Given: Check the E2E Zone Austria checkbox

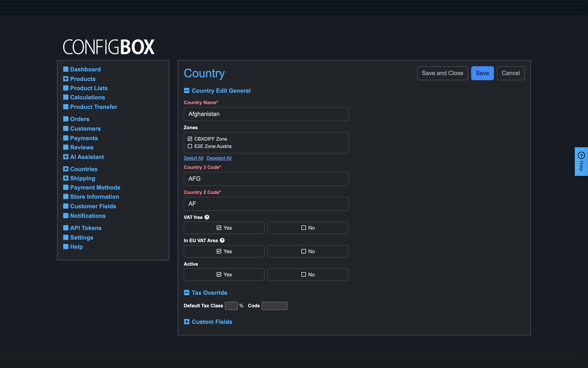Looking at the screenshot, I should (x=190, y=146).
